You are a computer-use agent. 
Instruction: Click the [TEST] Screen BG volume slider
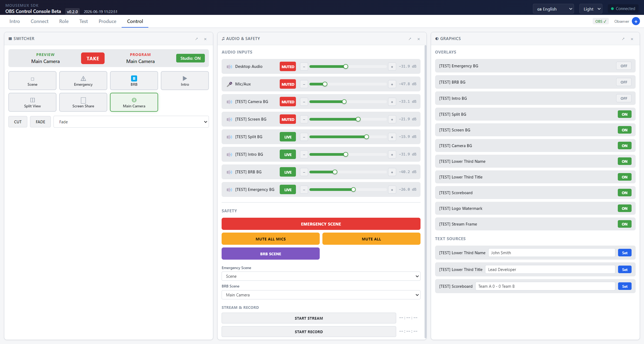tap(348, 119)
